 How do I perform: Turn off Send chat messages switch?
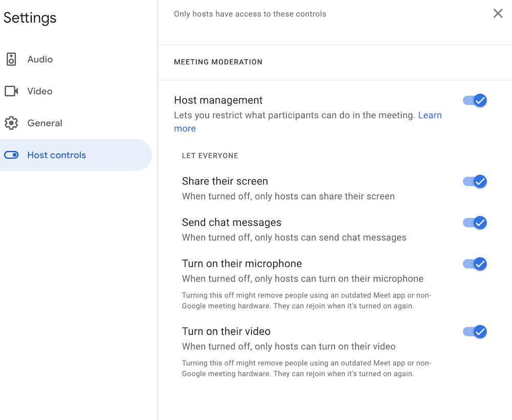[475, 222]
